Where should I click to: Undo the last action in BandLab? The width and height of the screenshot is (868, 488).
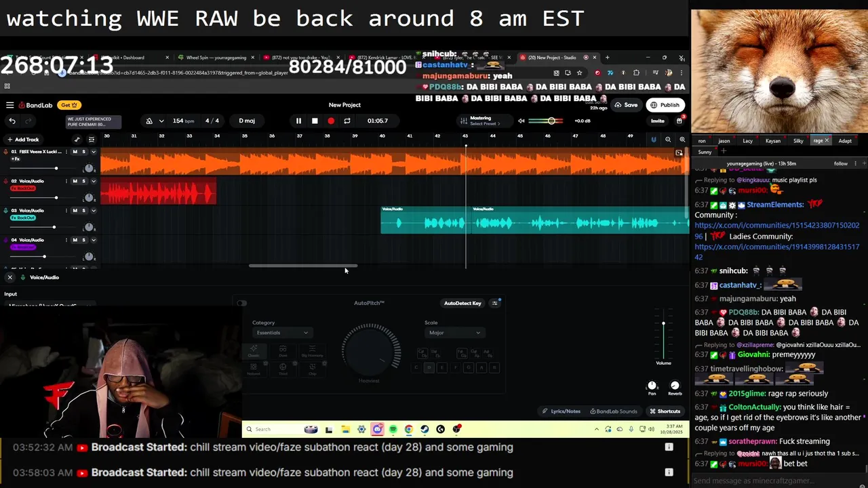click(x=12, y=121)
